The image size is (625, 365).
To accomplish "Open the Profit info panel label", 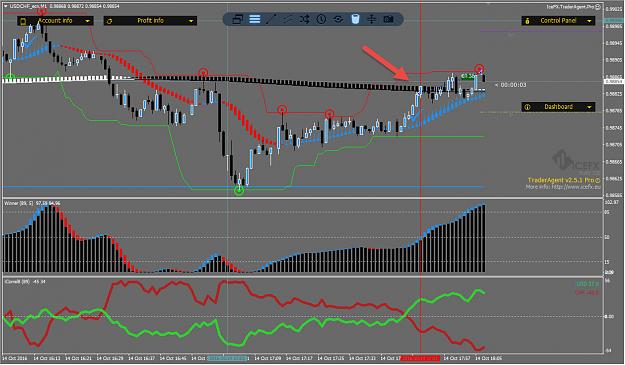I will [150, 21].
